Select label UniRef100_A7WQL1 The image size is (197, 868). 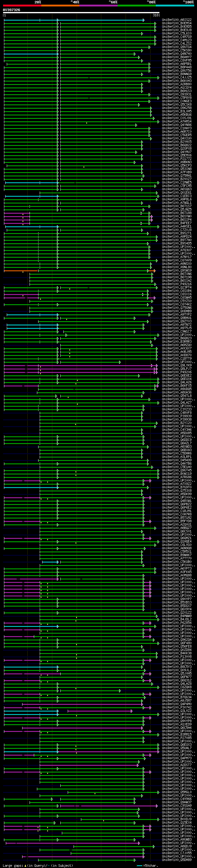pos(177,203)
